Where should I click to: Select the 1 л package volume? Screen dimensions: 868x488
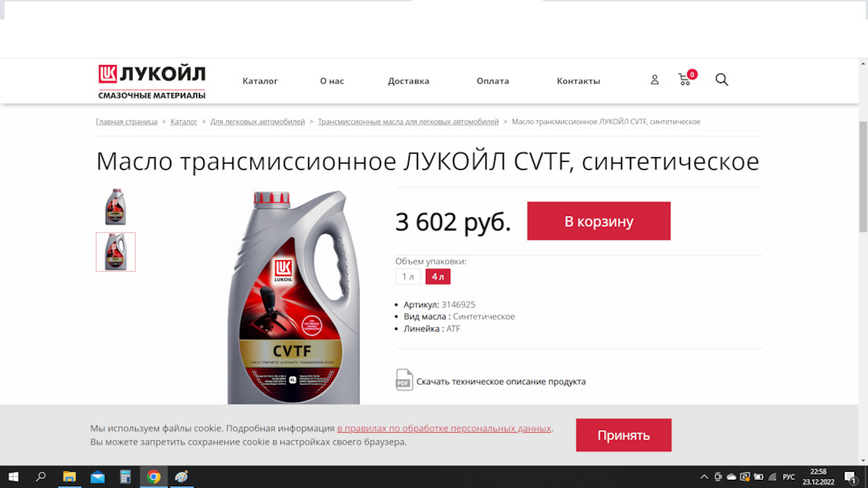tap(408, 277)
